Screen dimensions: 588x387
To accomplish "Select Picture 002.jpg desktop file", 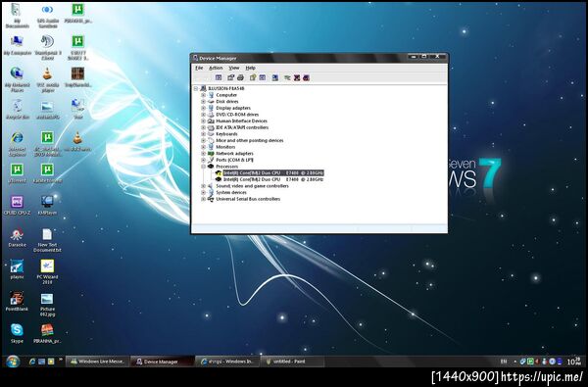I will (47, 304).
